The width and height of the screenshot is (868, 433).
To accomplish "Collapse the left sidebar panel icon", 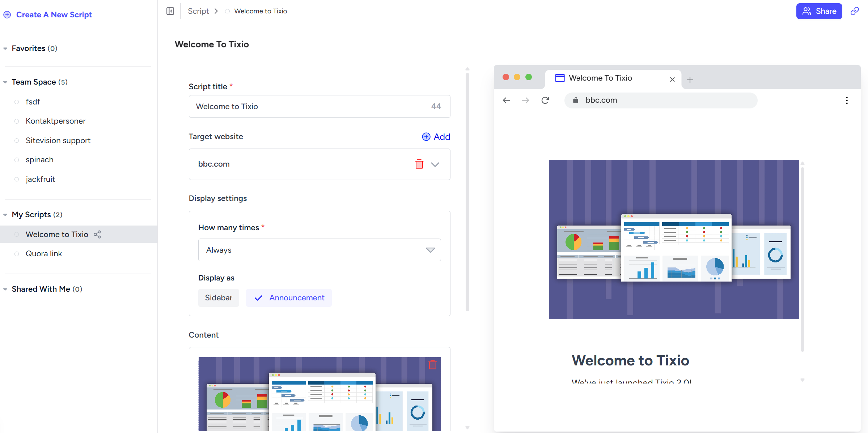I will pyautogui.click(x=170, y=11).
